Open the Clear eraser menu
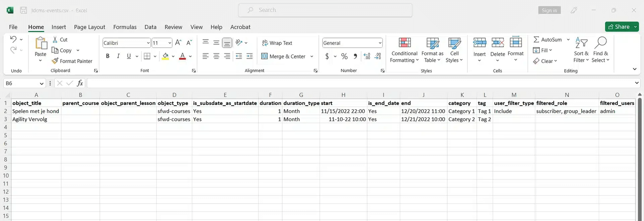Viewport: 644px width, 221px height. point(545,61)
